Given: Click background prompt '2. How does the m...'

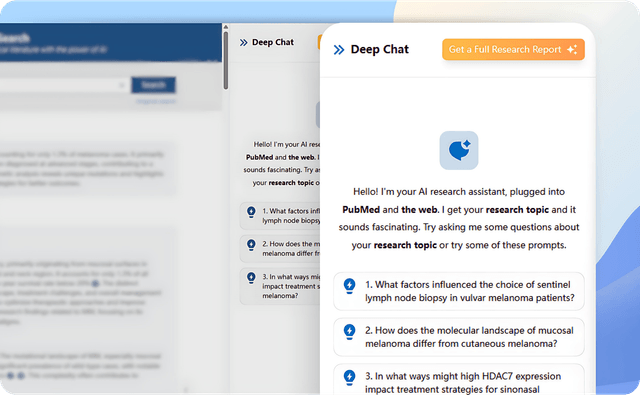Looking at the screenshot, I should point(280,249).
